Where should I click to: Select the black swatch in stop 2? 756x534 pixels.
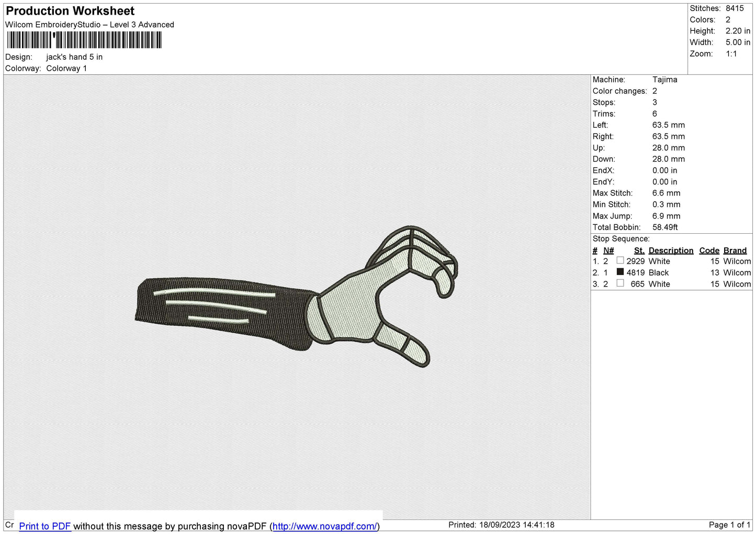tap(620, 272)
